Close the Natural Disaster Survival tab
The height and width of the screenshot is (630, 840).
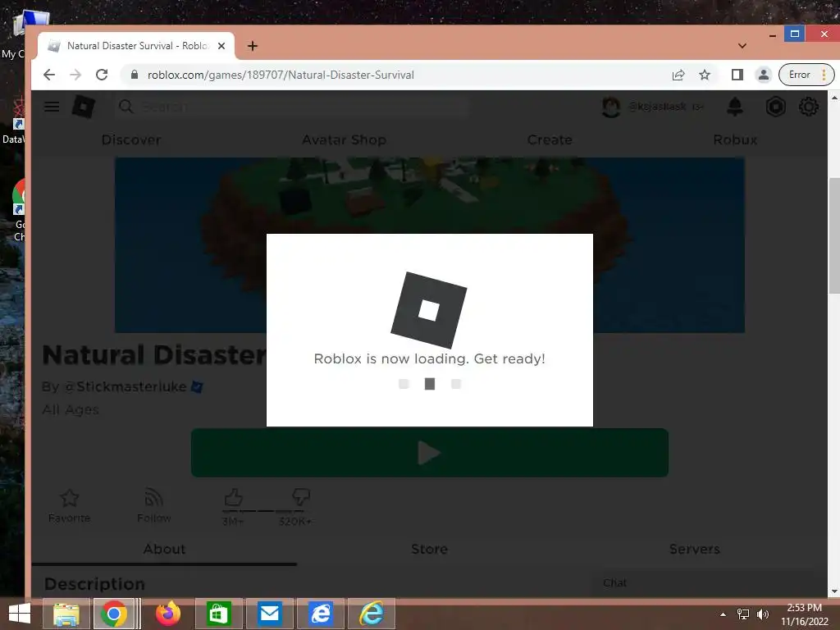pos(221,46)
